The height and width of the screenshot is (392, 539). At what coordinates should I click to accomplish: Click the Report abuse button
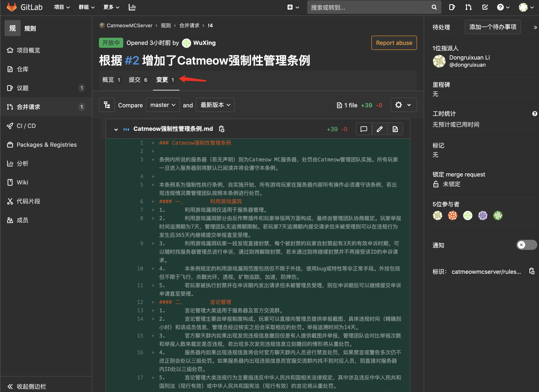pyautogui.click(x=394, y=43)
